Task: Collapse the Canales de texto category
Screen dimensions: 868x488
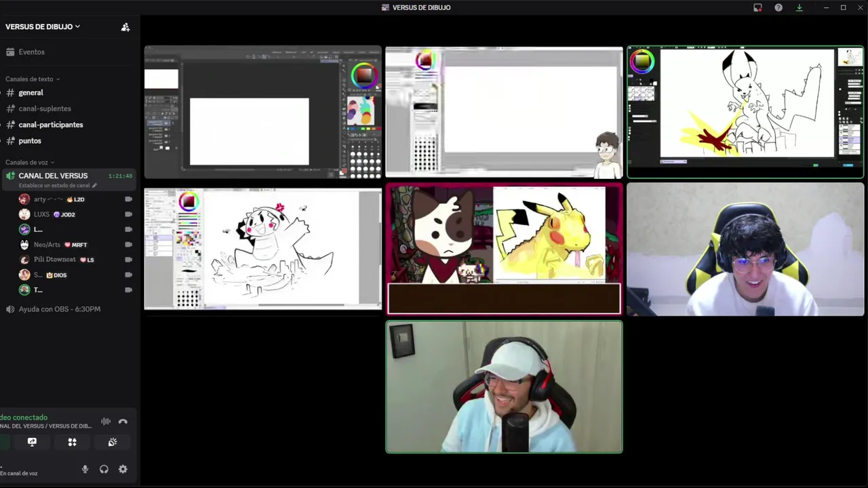Action: 33,79
